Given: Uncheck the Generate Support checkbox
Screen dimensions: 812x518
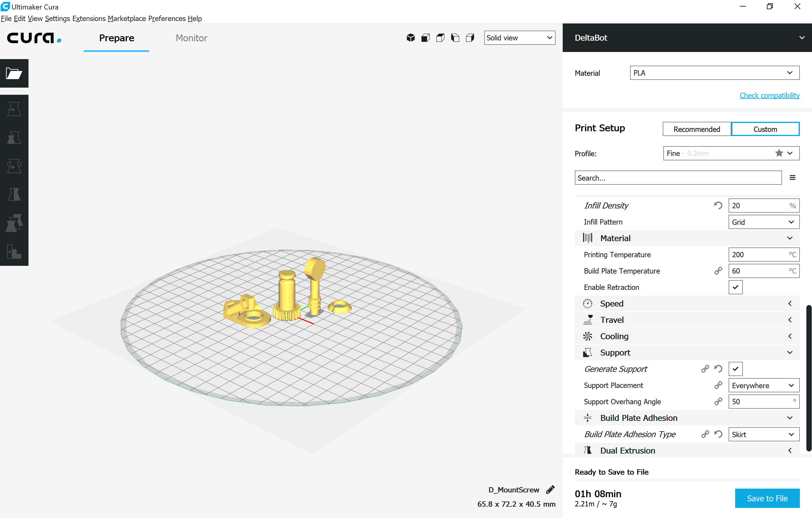Looking at the screenshot, I should click(735, 369).
